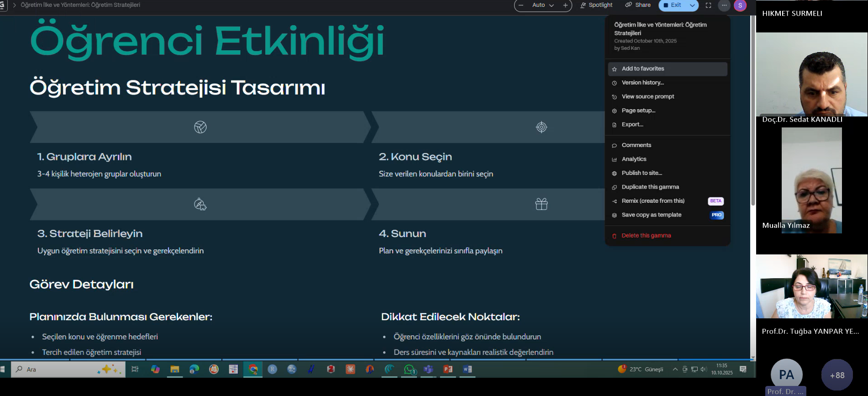
Task: Choose Export from the menu
Action: coord(632,125)
